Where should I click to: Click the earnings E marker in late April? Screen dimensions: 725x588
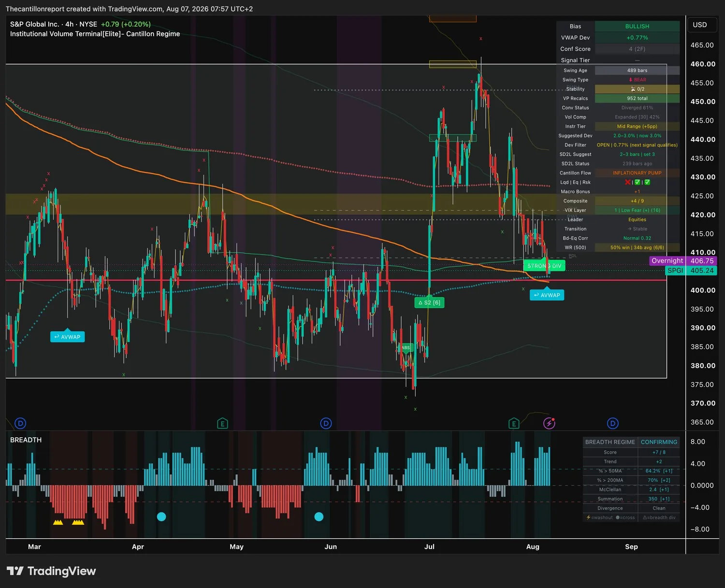[222, 424]
